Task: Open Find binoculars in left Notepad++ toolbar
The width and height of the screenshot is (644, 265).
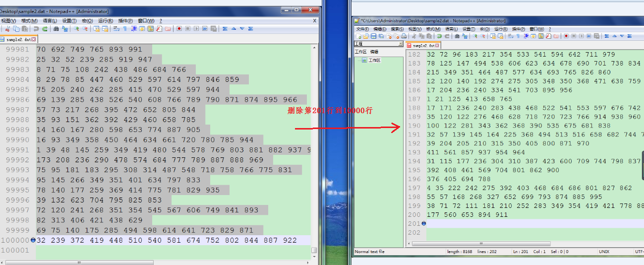Action: pyautogui.click(x=56, y=29)
